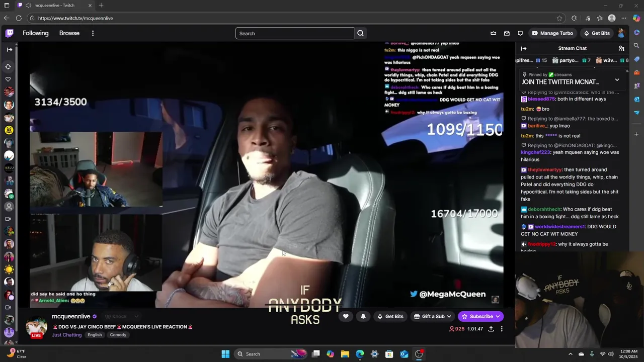The height and width of the screenshot is (362, 644).
Task: Collapse the Stream Chat panel
Action: pos(524,48)
